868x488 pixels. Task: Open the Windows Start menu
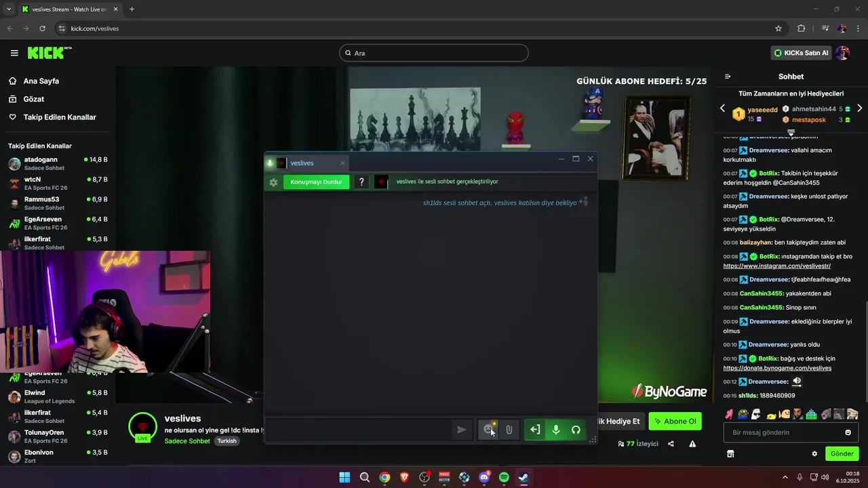click(344, 477)
